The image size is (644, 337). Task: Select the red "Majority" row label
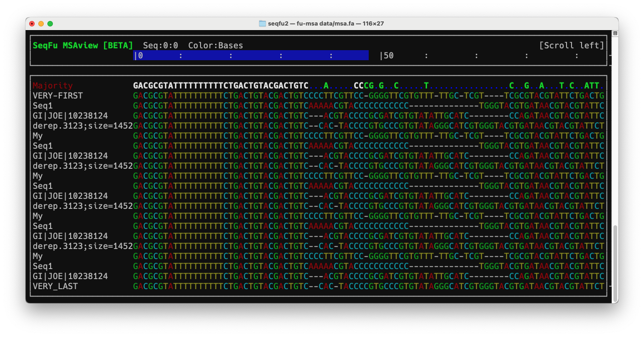tap(52, 86)
